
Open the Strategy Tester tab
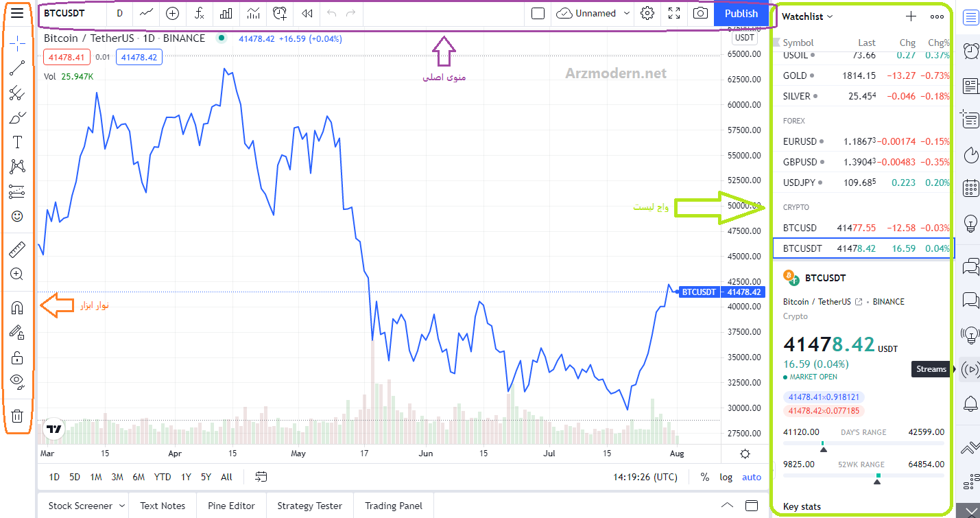(309, 506)
